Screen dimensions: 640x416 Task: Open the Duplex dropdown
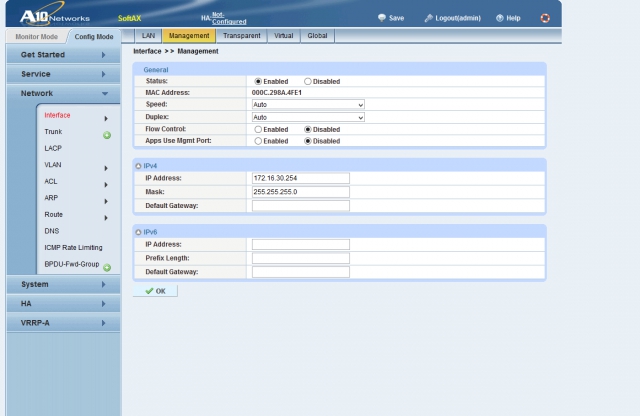click(308, 117)
